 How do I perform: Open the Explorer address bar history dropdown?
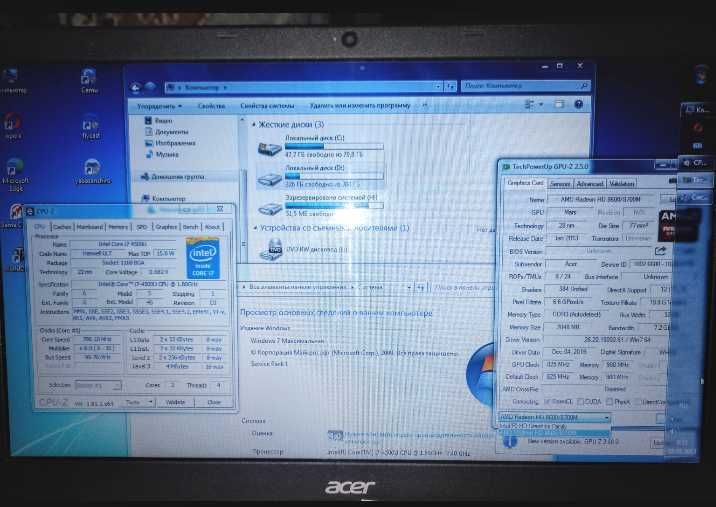(x=438, y=86)
